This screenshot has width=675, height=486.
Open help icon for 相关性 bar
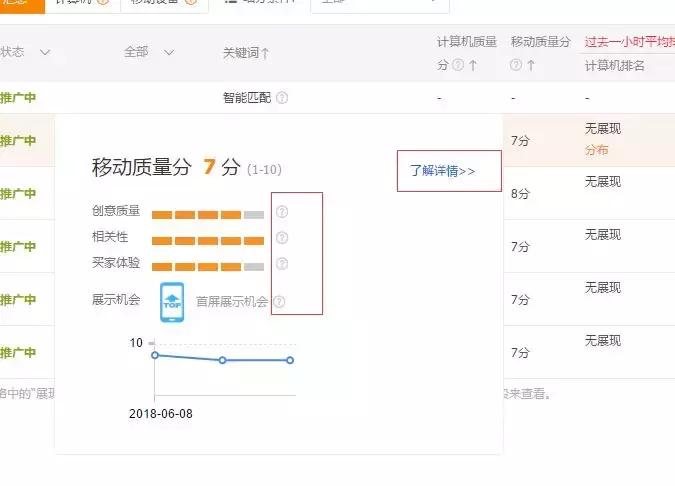click(282, 238)
